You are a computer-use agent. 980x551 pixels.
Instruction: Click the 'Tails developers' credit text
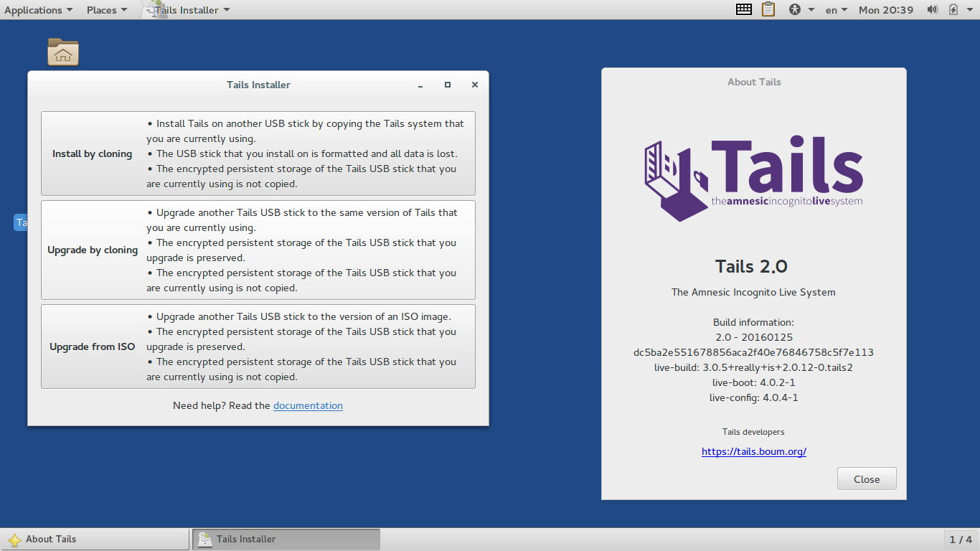753,432
